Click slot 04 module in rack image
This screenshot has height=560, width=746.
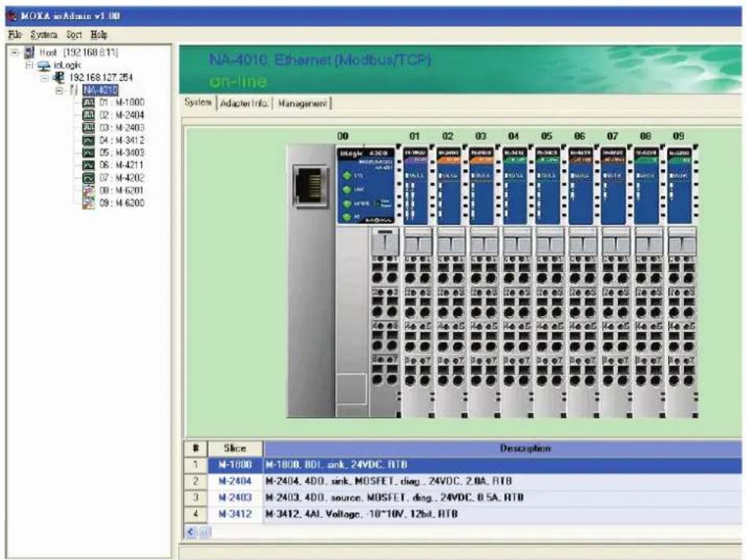[517, 281]
